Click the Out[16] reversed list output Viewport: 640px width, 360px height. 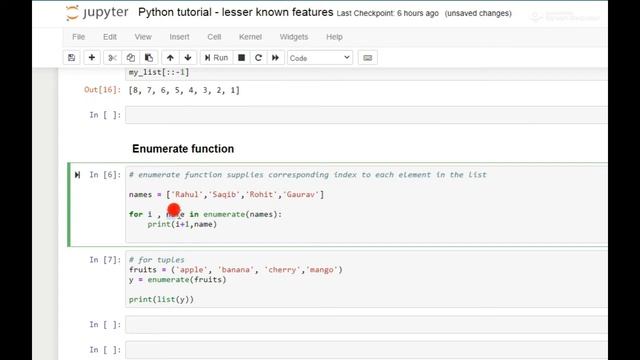184,90
